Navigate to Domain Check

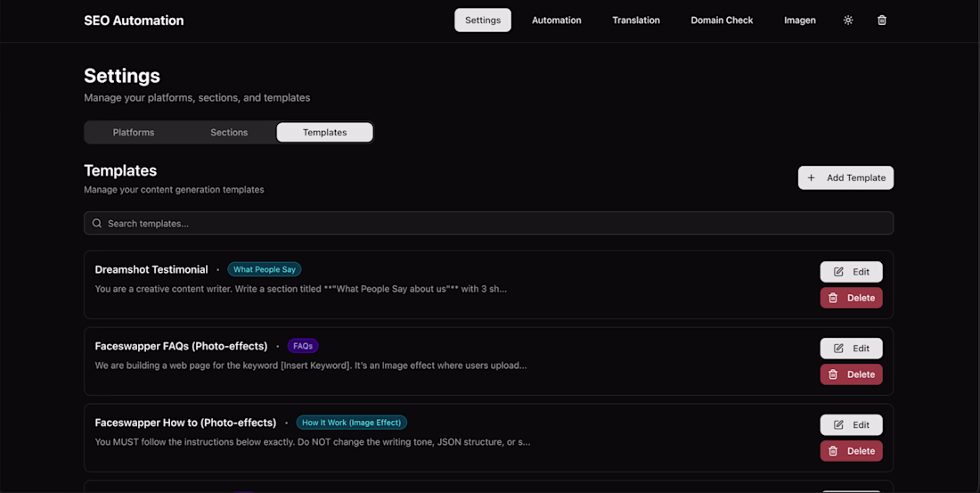722,20
